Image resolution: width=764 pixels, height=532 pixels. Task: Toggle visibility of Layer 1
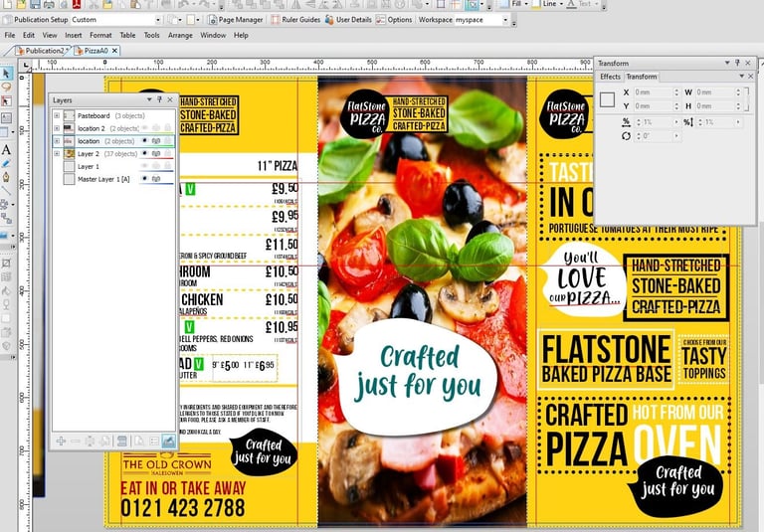point(144,166)
